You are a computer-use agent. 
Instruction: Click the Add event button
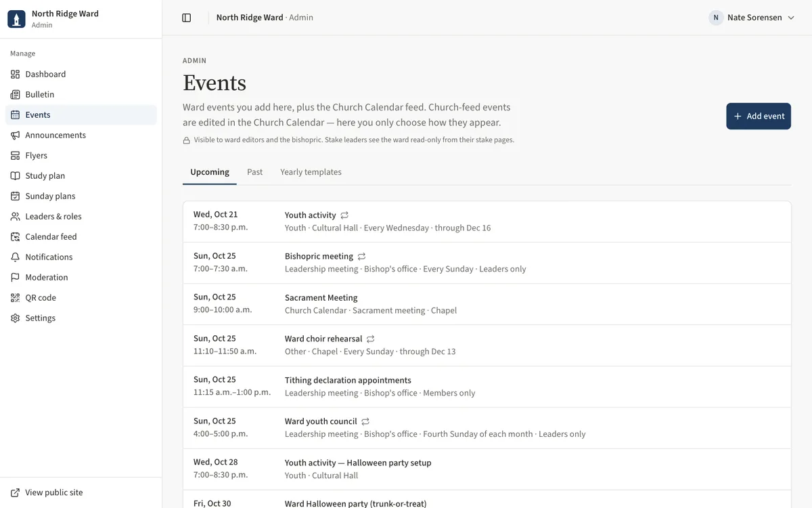pos(759,117)
